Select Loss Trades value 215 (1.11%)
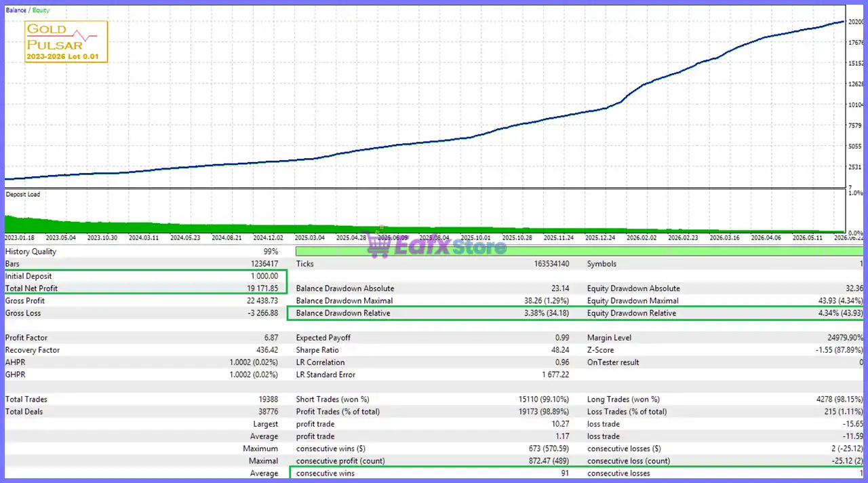The image size is (868, 483). 844,412
